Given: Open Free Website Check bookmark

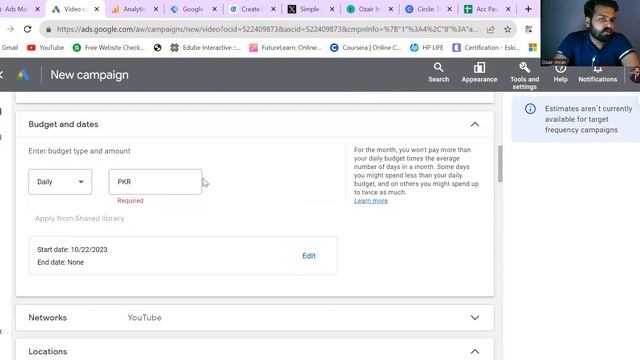Looking at the screenshot, I should [108, 48].
